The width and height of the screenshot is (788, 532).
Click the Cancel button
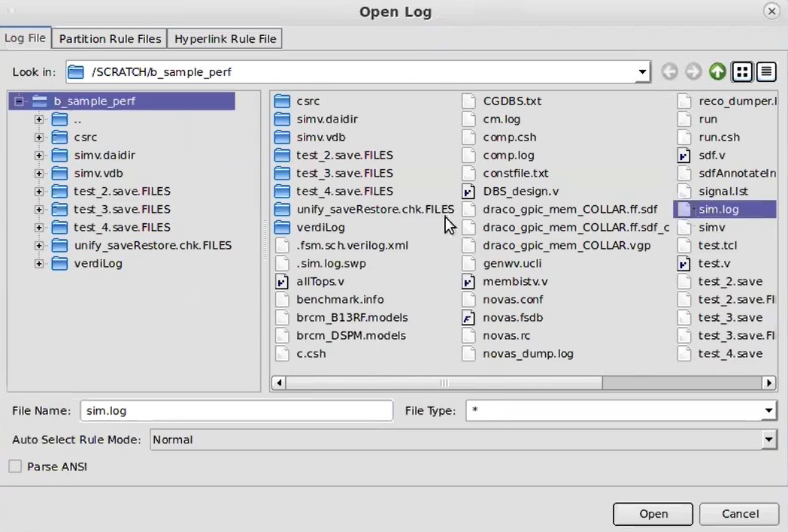pyautogui.click(x=740, y=514)
